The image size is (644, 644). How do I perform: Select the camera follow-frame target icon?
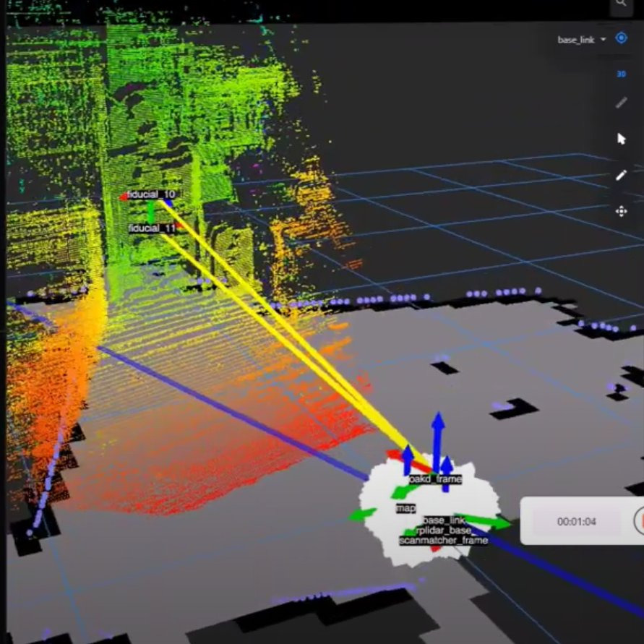[621, 38]
